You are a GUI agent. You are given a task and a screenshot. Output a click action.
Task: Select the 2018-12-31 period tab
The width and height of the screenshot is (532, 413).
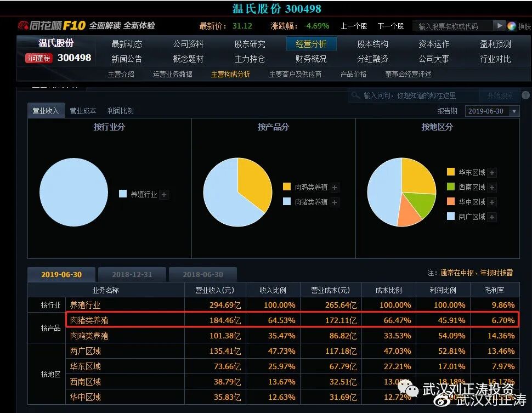point(132,275)
